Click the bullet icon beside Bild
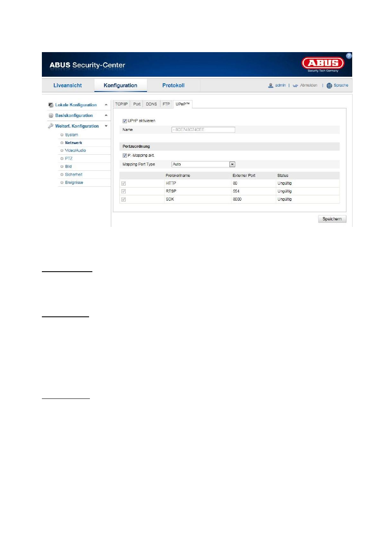The width and height of the screenshot is (392, 554). [62, 167]
